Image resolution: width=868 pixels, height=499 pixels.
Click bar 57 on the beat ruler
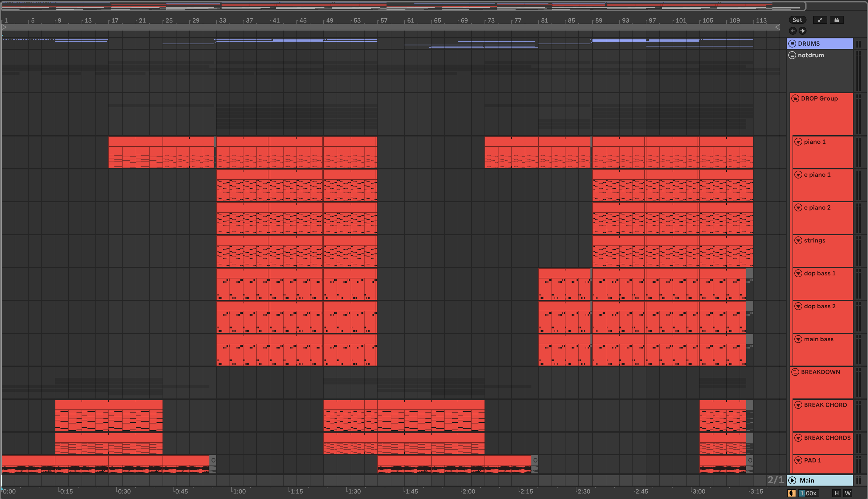(384, 20)
